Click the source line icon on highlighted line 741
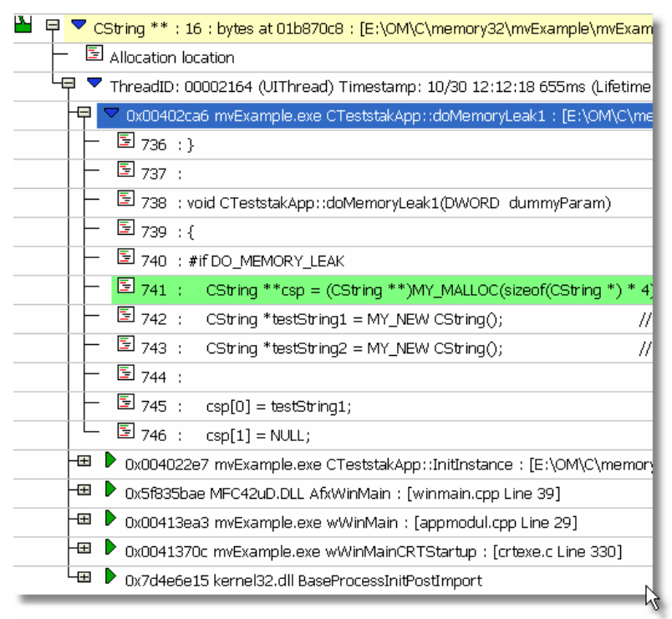Image resolution: width=672 pixels, height=619 pixels. pos(125,287)
